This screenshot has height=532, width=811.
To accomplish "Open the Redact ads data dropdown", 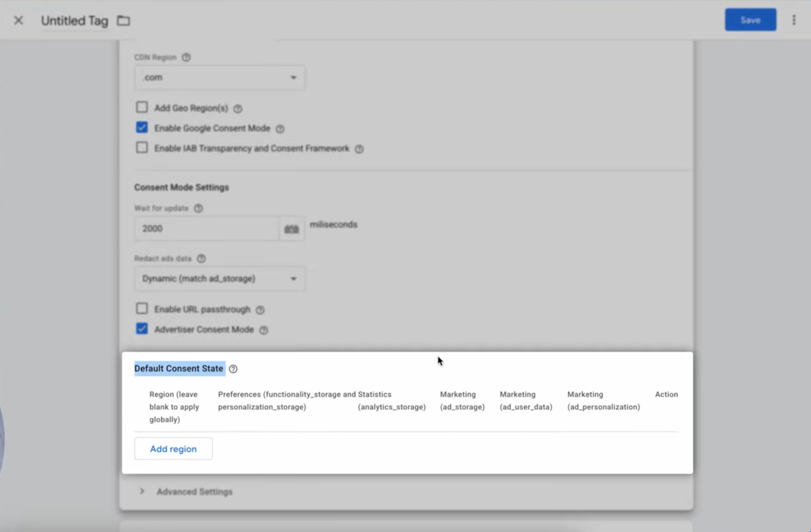I will coord(219,279).
